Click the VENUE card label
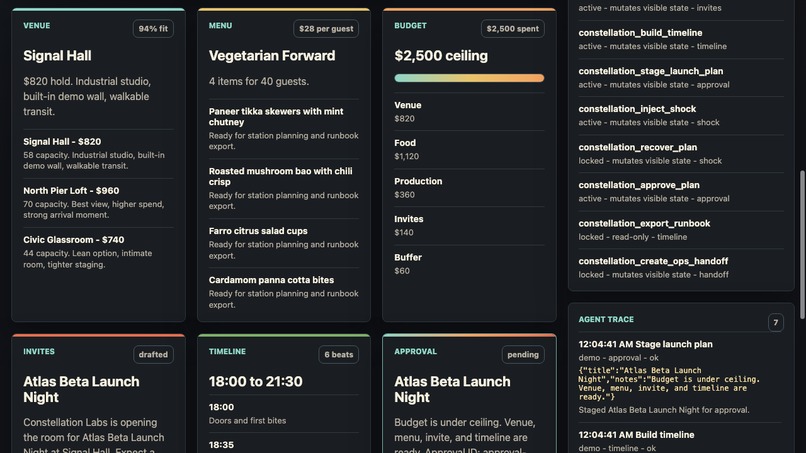The height and width of the screenshot is (453, 806). point(36,26)
